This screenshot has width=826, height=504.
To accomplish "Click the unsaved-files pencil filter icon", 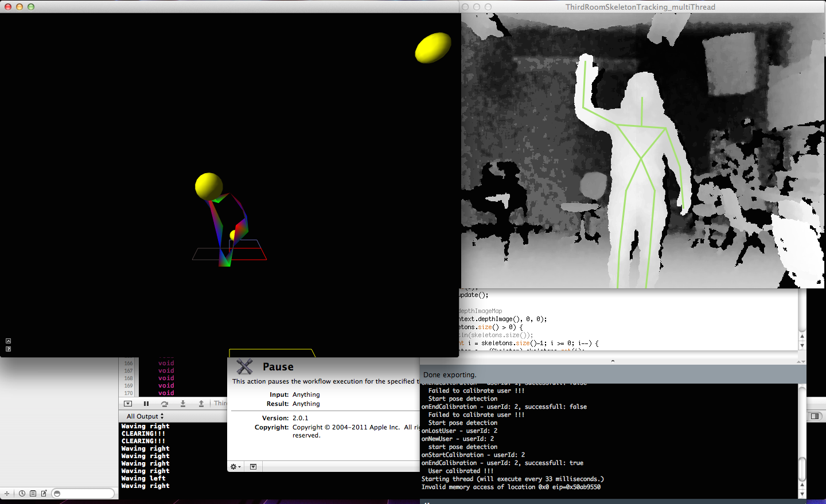I will click(x=44, y=494).
